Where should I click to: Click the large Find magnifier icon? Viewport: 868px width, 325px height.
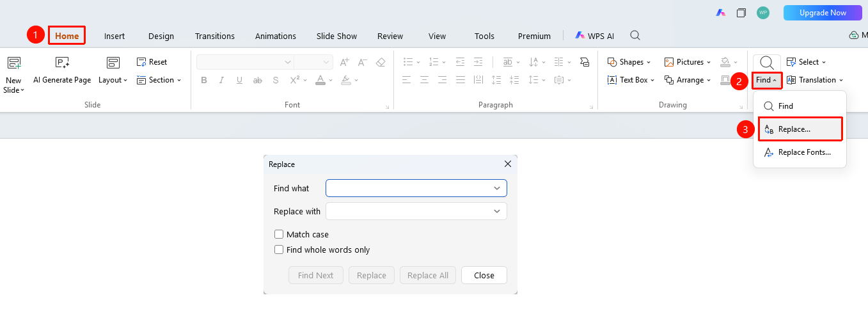767,63
